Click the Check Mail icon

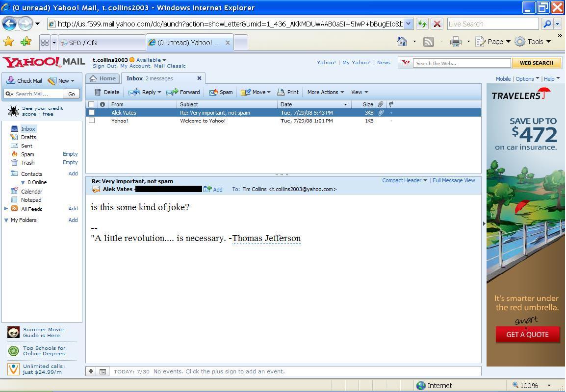point(11,80)
